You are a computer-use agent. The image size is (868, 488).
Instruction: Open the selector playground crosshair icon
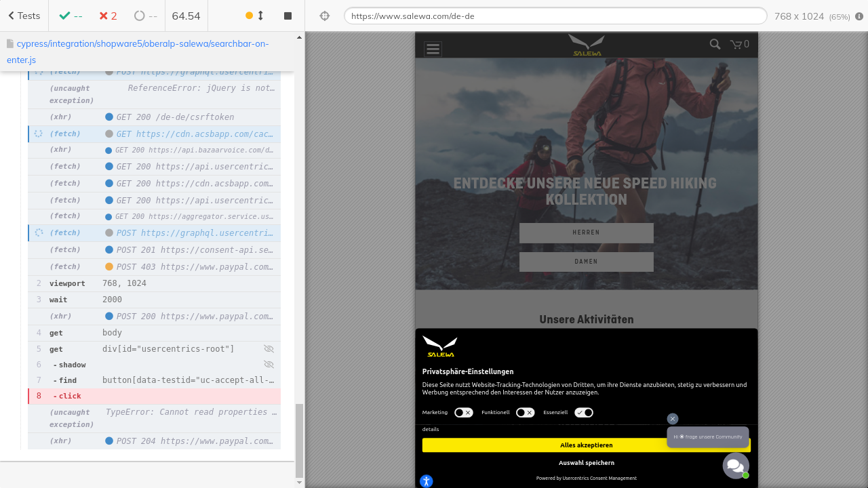point(324,16)
